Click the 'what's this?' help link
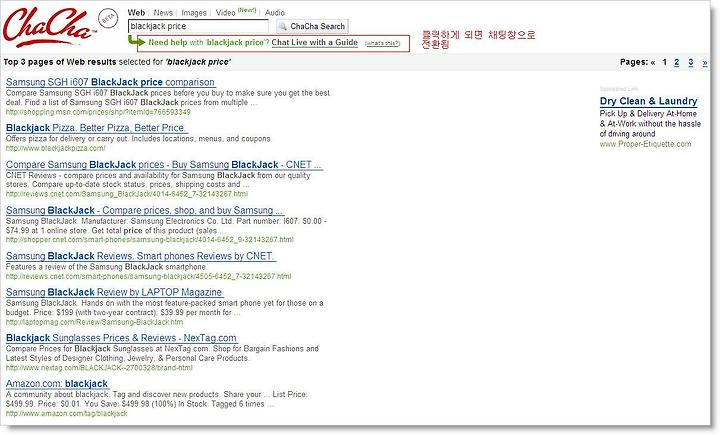Viewport: 720px width, 435px height. click(382, 43)
